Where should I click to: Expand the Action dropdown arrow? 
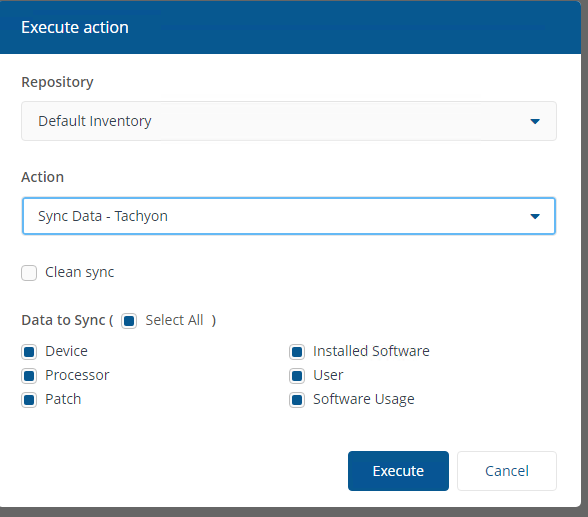[x=535, y=216]
